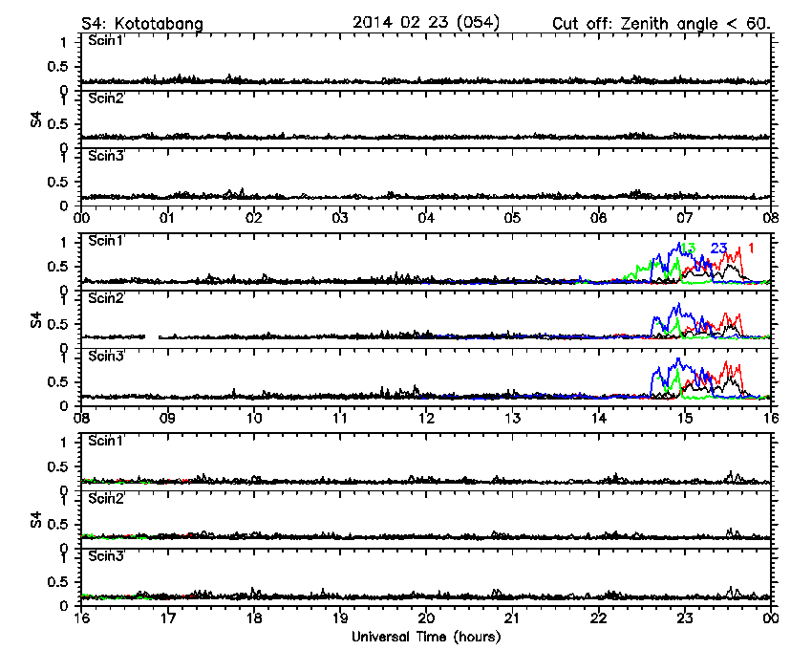The width and height of the screenshot is (812, 650).
Task: Click 'Scin2' label in the 00–08 hours plot
Action: click(x=106, y=98)
